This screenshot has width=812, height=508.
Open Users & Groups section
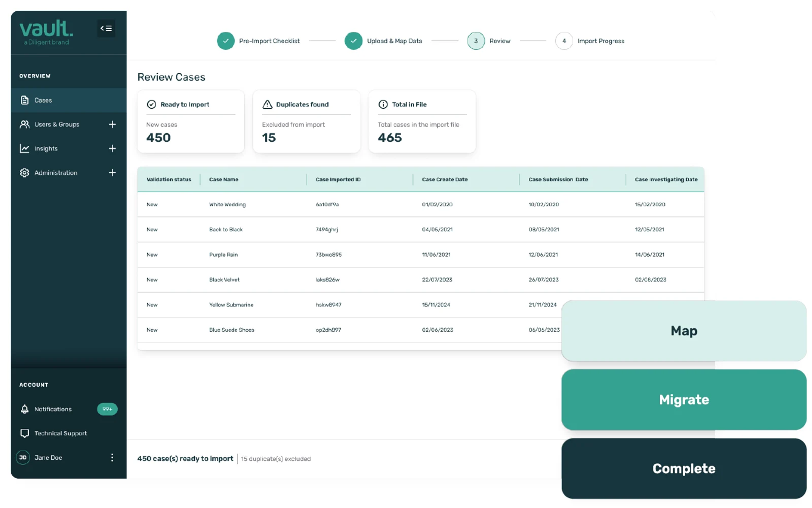coord(57,124)
